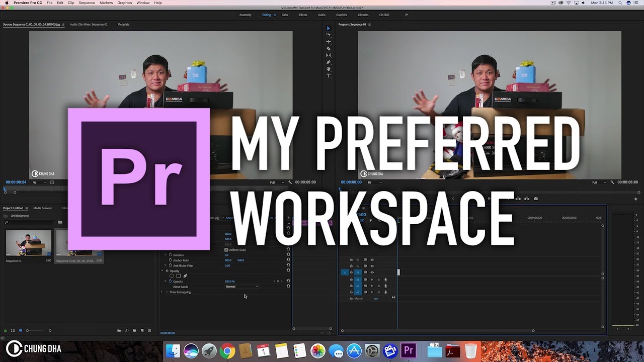Viewport: 644px width, 362px height.
Task: Open the Media Browser tab
Action: point(43,208)
